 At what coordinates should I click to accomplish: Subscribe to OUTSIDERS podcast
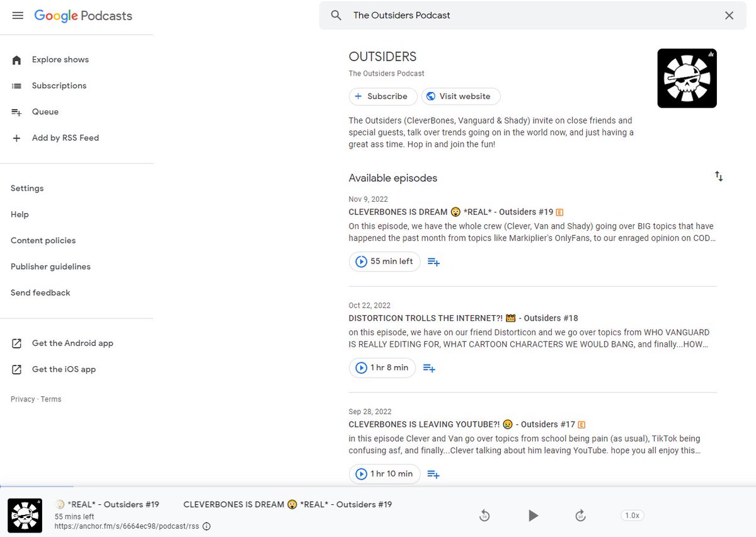[382, 96]
